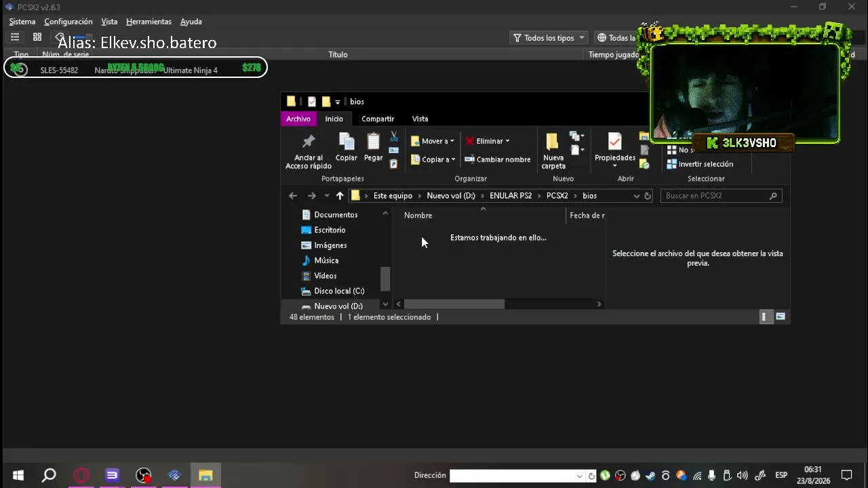Expand the address bar history dropdown
The image size is (868, 488).
[x=636, y=196]
